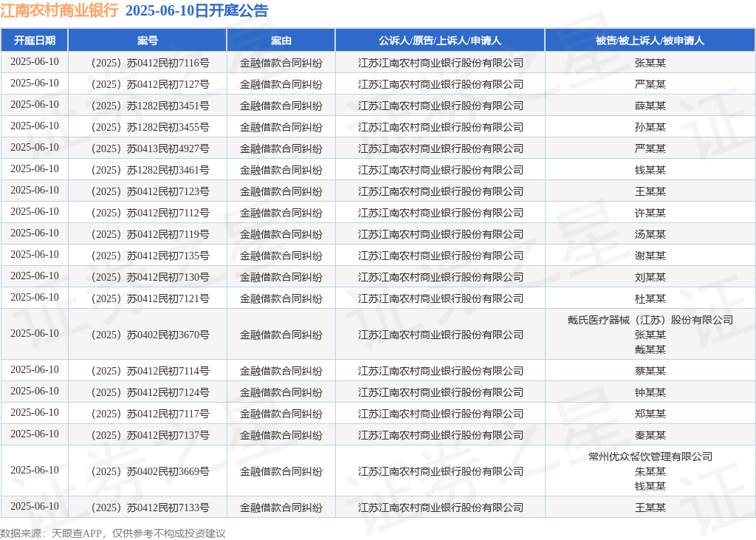Click the title text 江南农村商业银行

(59, 10)
